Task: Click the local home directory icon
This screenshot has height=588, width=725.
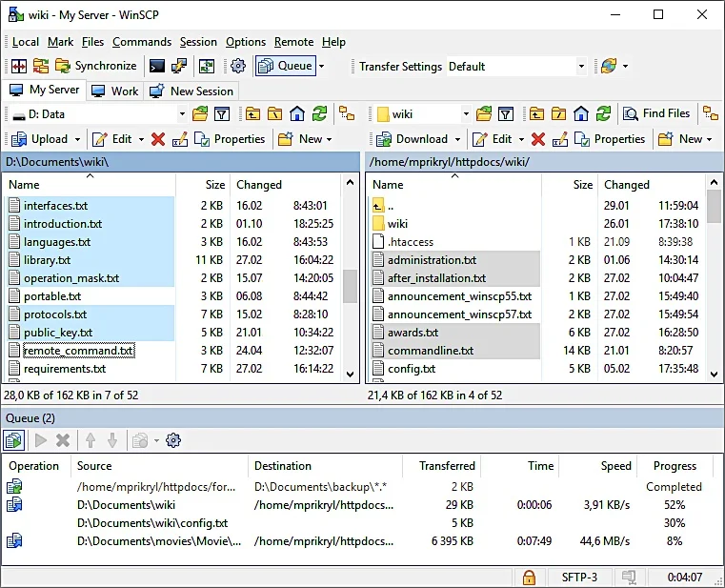Action: pyautogui.click(x=297, y=114)
